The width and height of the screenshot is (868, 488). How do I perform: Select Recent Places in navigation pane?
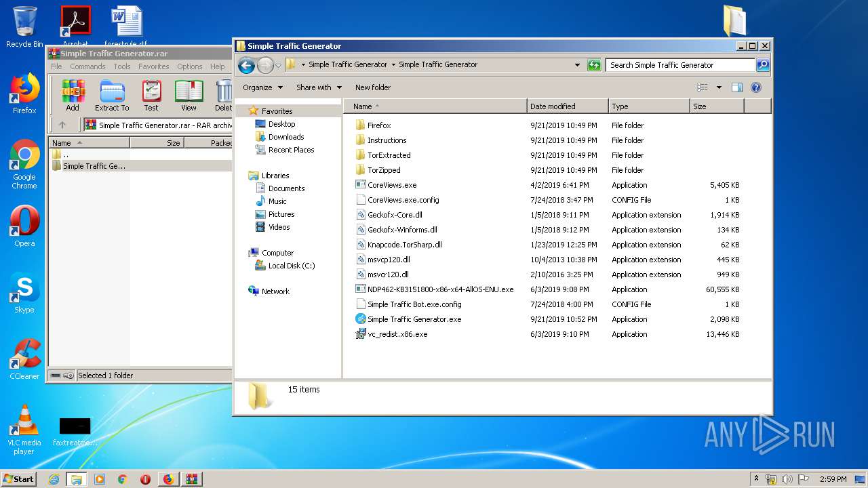click(x=291, y=150)
